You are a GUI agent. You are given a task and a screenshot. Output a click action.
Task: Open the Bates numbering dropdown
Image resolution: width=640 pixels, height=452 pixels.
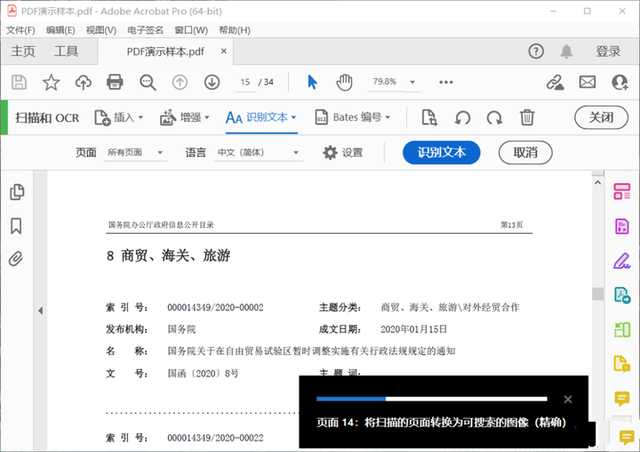click(353, 118)
